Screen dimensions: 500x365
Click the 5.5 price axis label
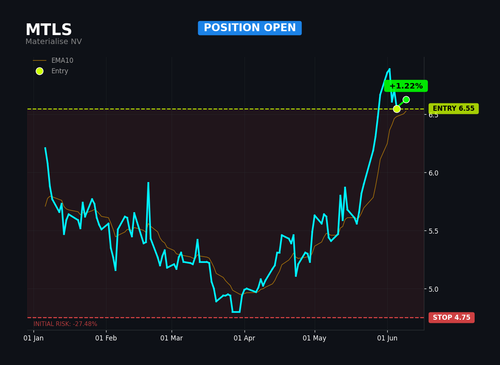[433, 231]
